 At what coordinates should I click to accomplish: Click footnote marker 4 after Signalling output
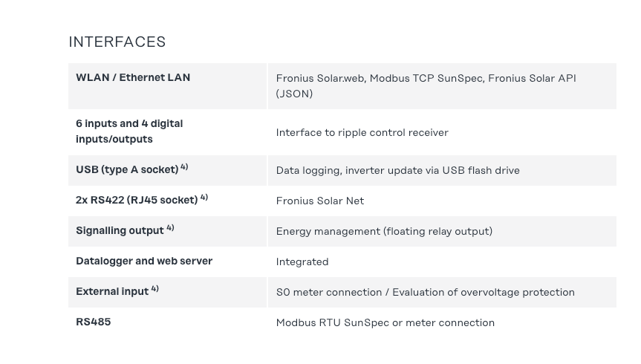(x=170, y=228)
